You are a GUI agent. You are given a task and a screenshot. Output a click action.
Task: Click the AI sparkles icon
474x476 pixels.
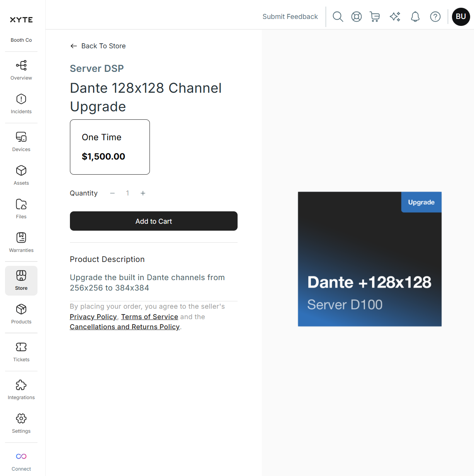pyautogui.click(x=395, y=17)
